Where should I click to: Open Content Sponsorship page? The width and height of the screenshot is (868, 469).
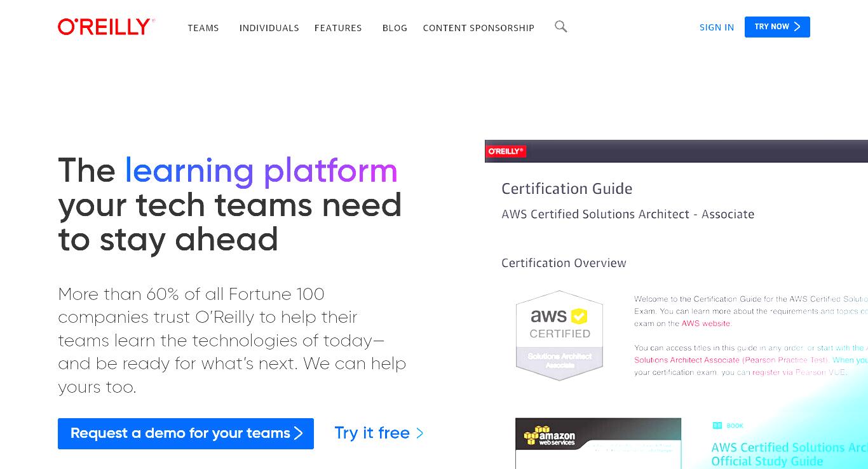[478, 28]
